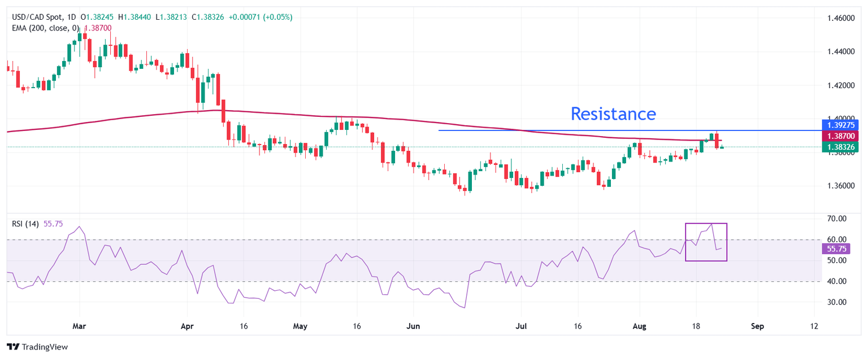This screenshot has width=868, height=358.
Task: Click the Aug label on time axis
Action: pos(640,326)
